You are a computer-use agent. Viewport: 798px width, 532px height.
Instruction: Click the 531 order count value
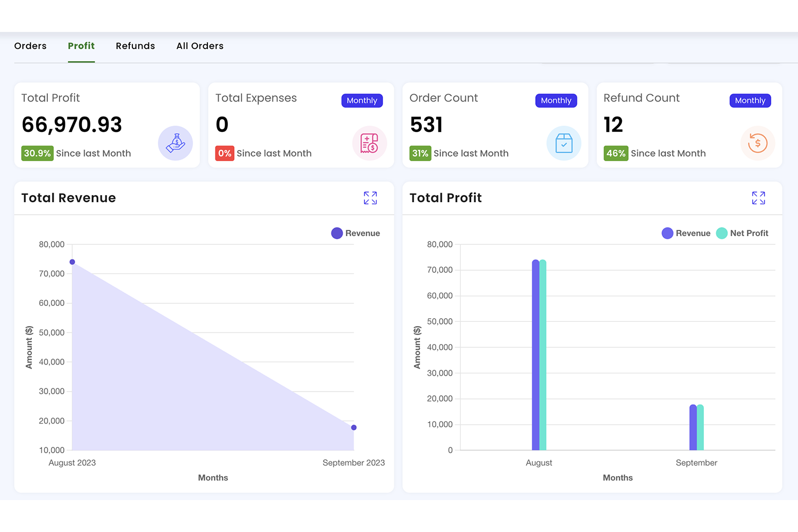[x=427, y=125]
